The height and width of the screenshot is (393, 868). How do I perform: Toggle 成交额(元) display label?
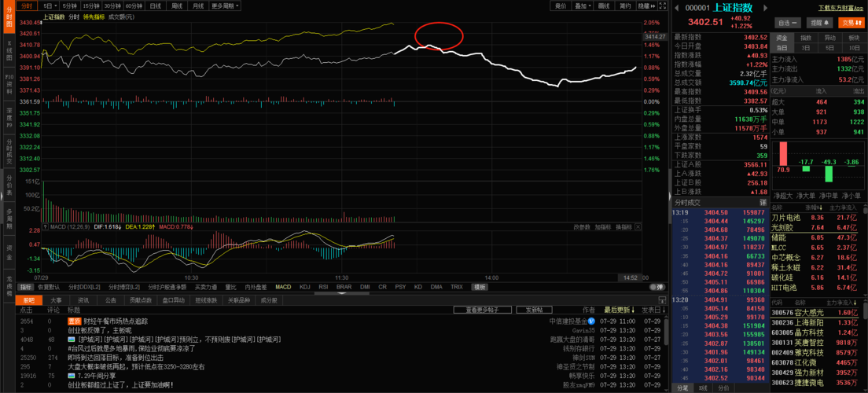(121, 17)
